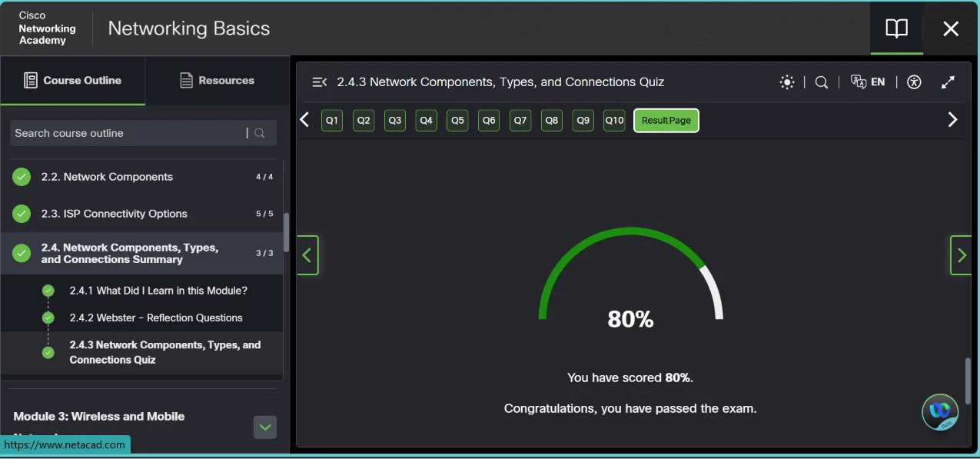Switch to Resources tab
980x459 pixels.
click(x=218, y=80)
